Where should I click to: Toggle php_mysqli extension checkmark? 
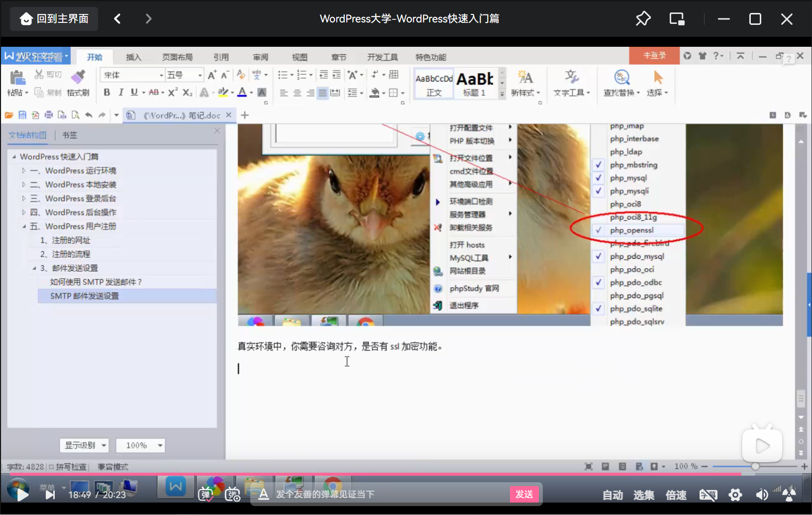599,191
